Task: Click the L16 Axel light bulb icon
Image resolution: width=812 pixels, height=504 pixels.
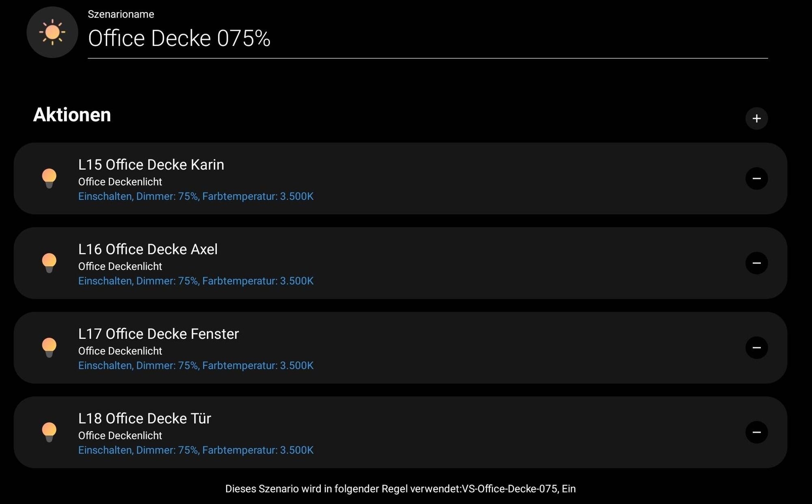Action: click(49, 263)
